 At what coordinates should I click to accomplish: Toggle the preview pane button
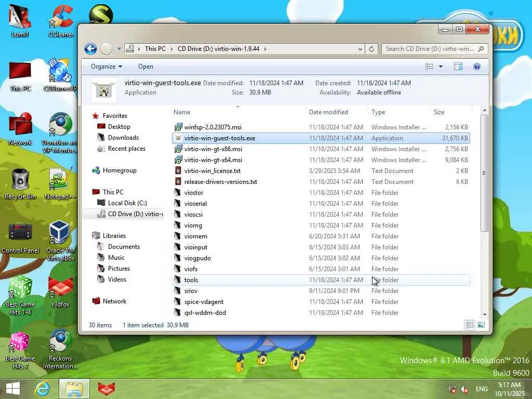point(458,66)
